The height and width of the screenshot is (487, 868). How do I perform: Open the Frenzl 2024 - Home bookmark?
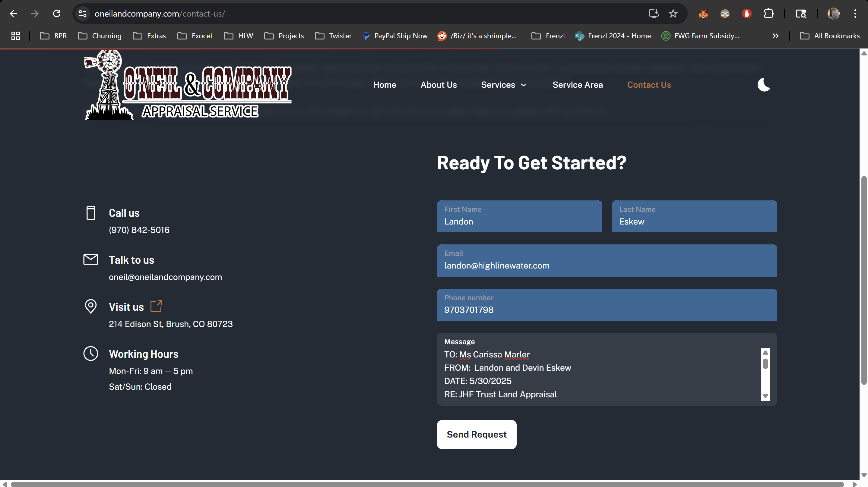pos(613,36)
